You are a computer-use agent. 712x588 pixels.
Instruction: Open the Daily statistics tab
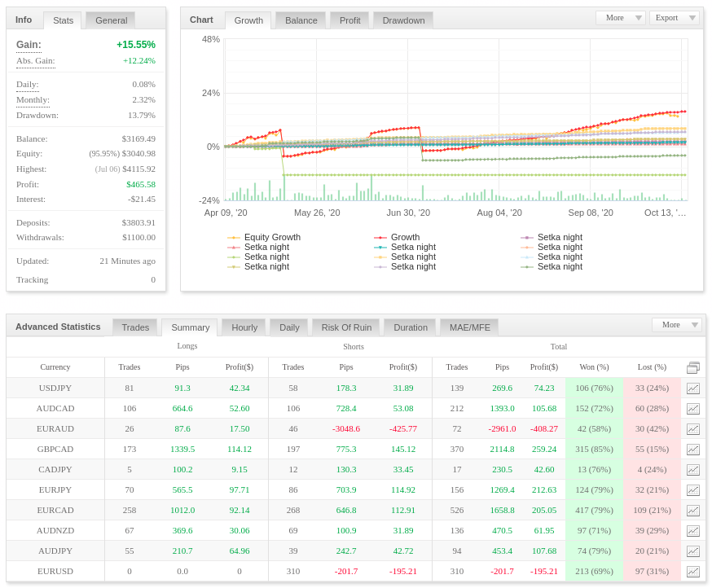tap(289, 327)
